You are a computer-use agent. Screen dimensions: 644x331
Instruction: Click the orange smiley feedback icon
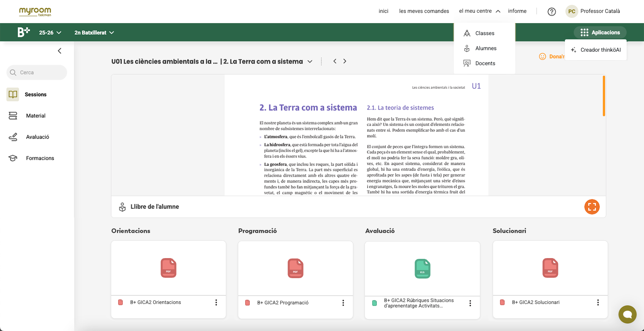[x=542, y=57]
